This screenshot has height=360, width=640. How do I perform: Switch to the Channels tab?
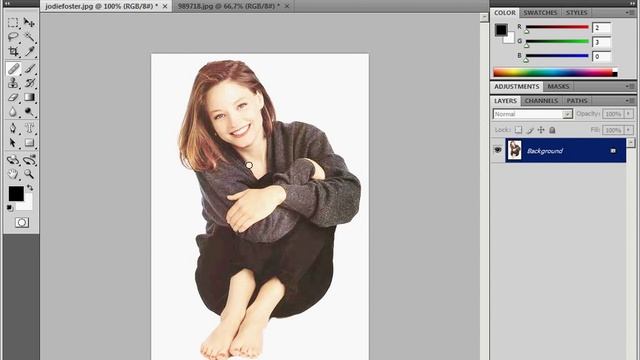[541, 100]
